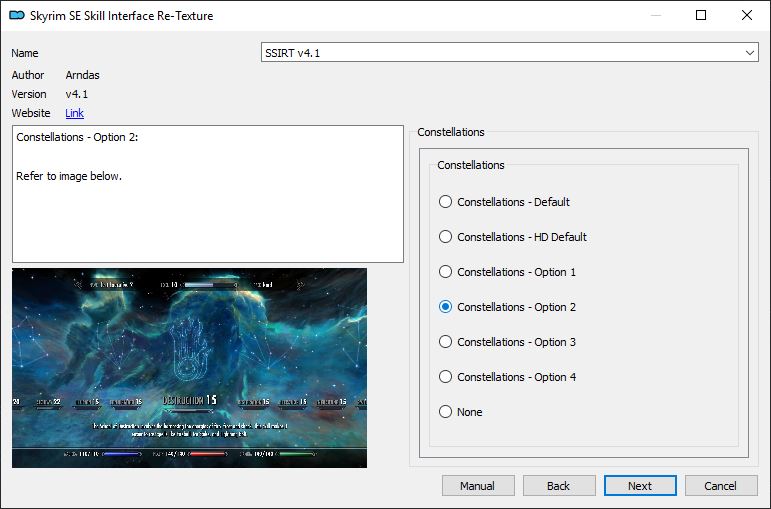
Task: Click the app icon in title bar
Action: tap(16, 16)
